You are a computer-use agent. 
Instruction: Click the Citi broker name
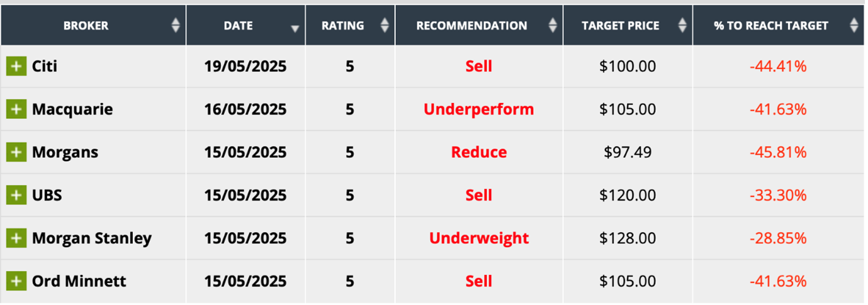click(45, 66)
